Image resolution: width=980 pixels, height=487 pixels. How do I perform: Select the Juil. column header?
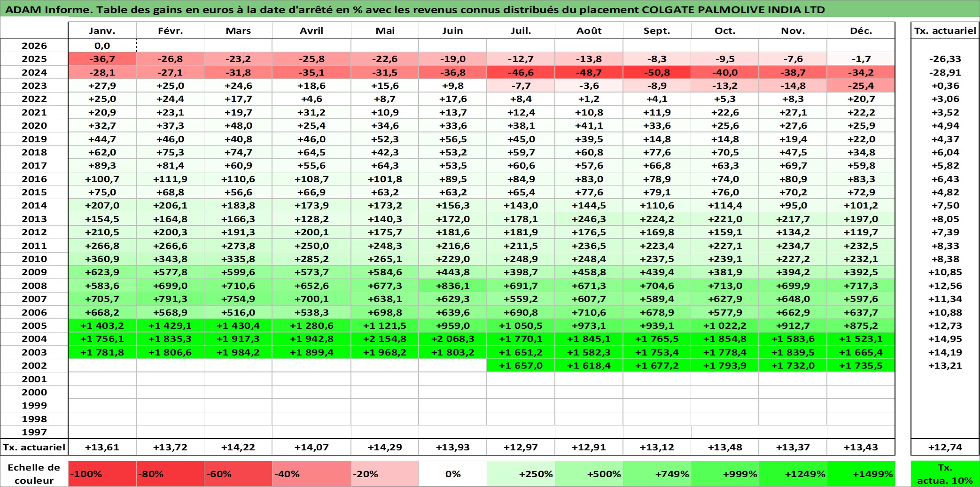(x=521, y=31)
